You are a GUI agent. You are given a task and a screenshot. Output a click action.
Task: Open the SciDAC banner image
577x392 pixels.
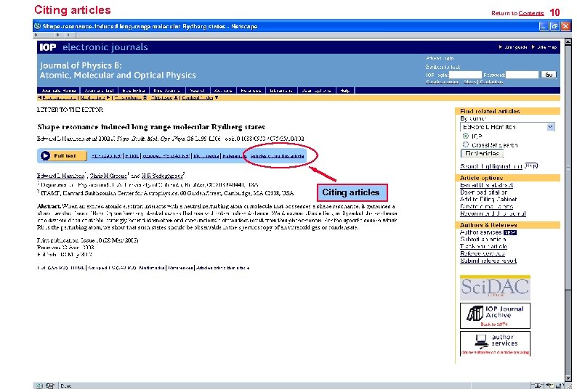(495, 288)
